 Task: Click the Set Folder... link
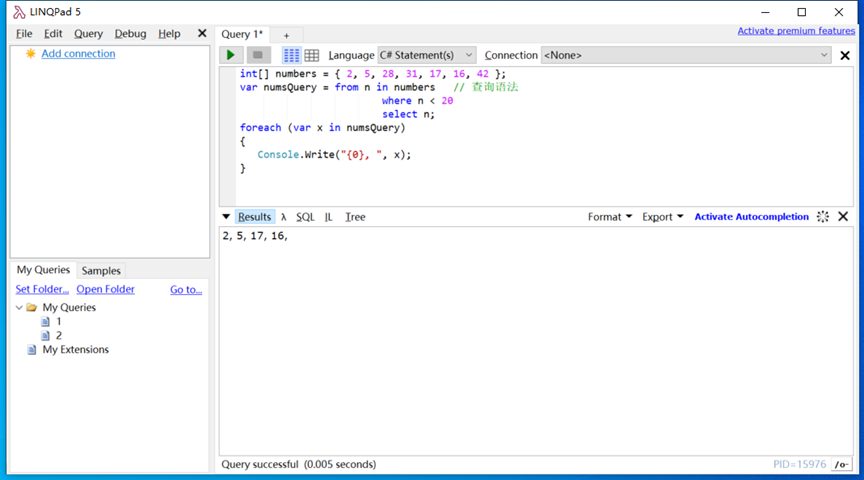(x=42, y=289)
